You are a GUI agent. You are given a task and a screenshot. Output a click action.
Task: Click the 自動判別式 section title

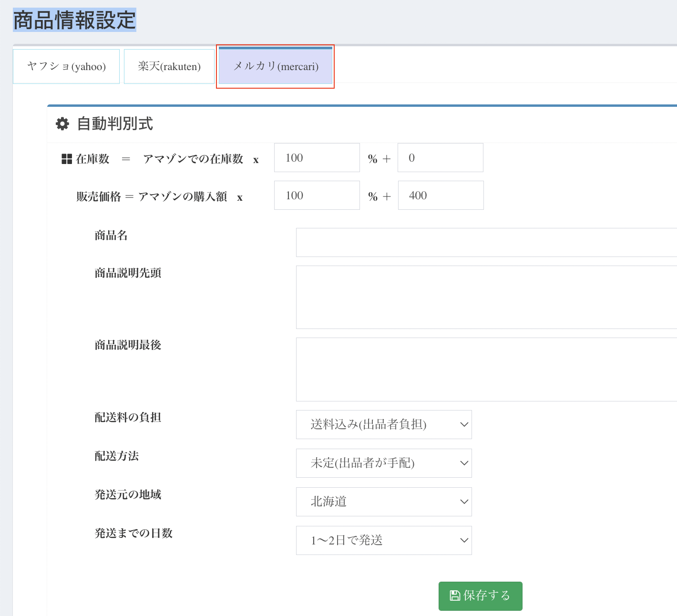pyautogui.click(x=115, y=124)
